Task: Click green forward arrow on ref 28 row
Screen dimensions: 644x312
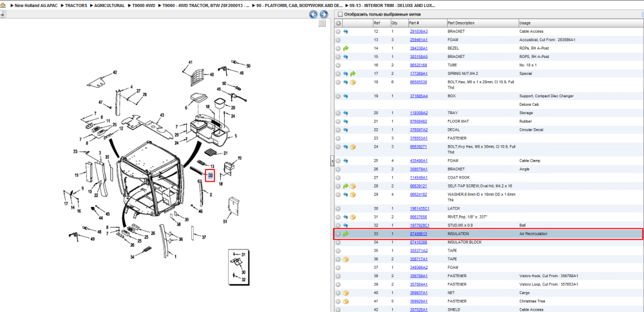Action: 345,186
